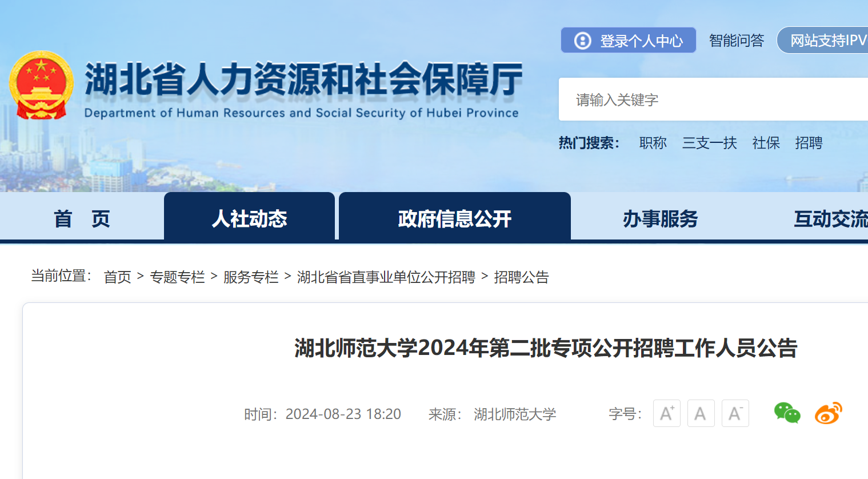
Task: Search hot keyword 三支一扶
Action: (x=710, y=143)
